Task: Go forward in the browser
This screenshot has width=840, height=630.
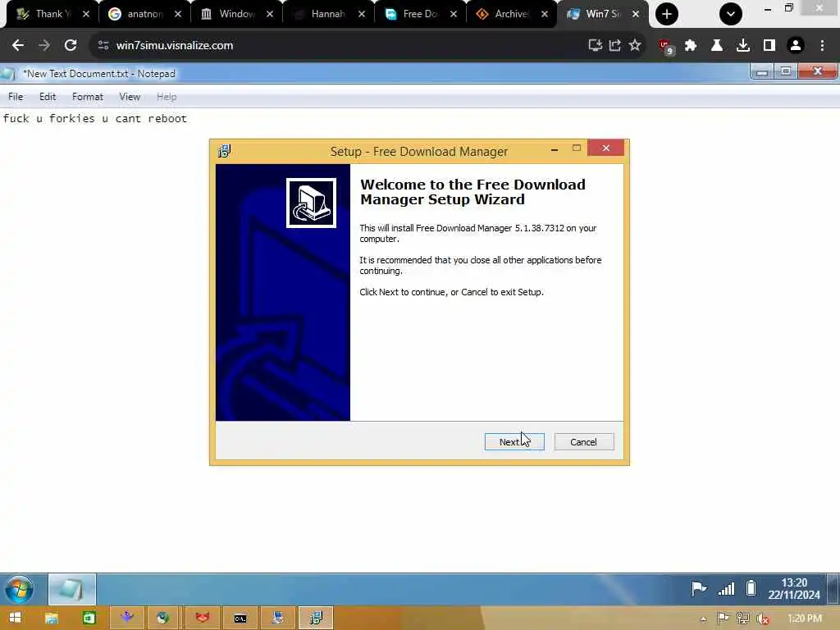Action: (44, 46)
